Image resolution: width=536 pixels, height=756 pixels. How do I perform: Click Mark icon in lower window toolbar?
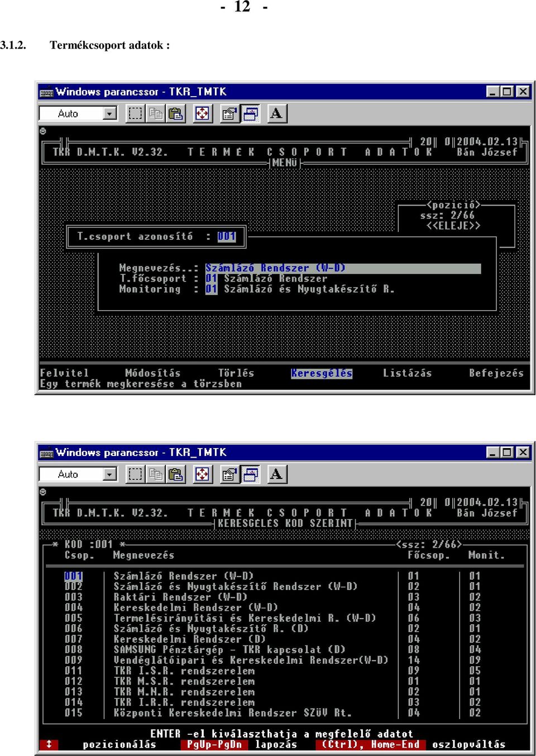135,474
